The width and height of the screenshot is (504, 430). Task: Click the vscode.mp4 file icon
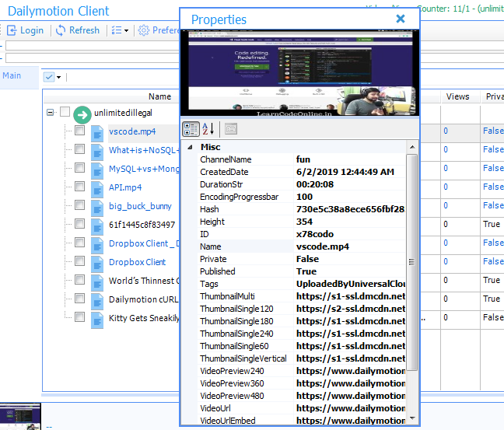coord(97,134)
